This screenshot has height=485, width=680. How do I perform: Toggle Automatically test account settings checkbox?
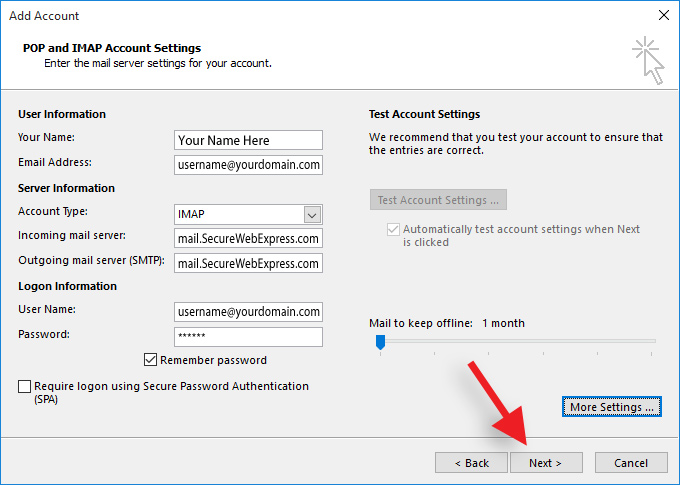[x=393, y=229]
